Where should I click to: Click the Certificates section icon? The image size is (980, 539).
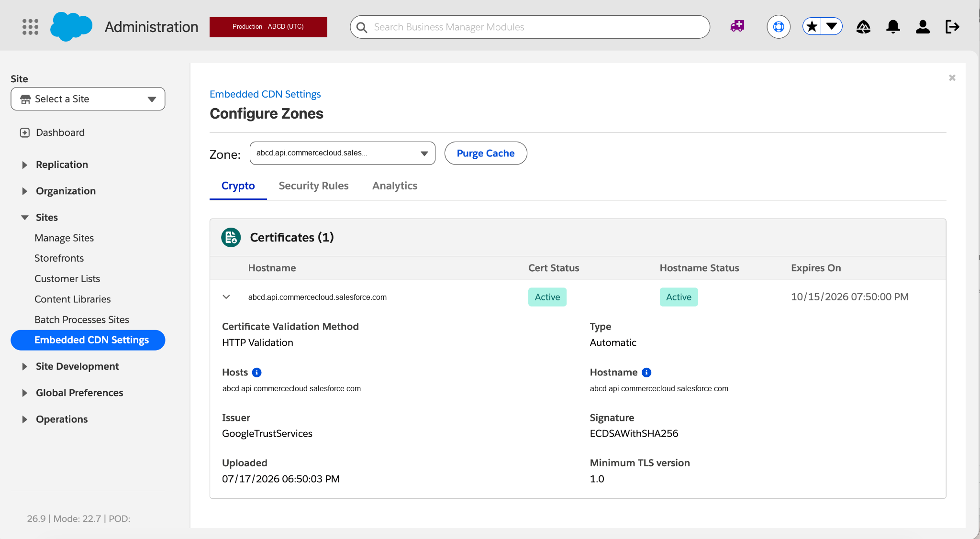231,237
